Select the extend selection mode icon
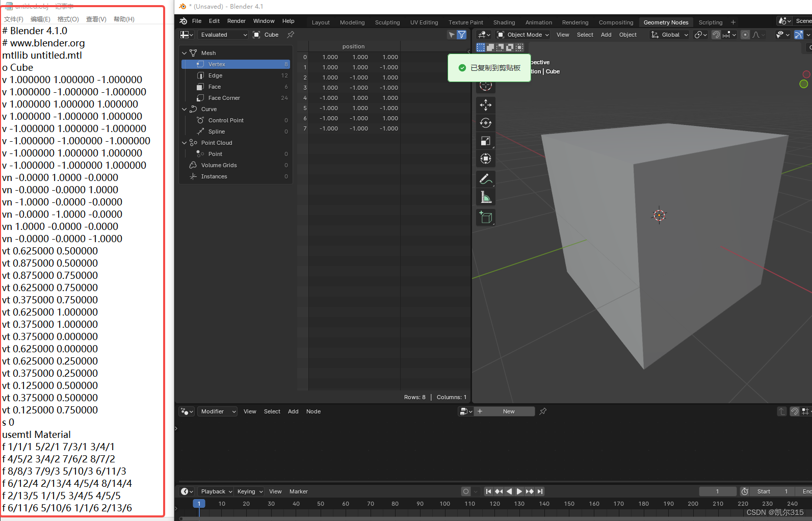 point(490,47)
